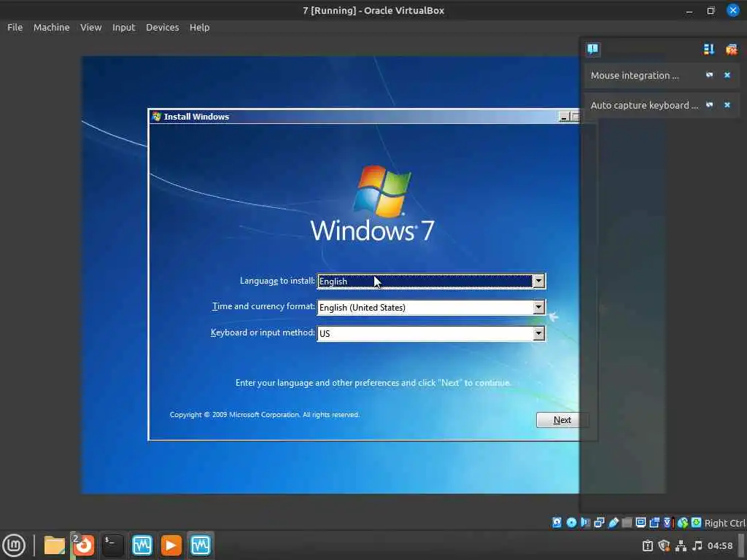Click the Install Windows title bar icon
The width and height of the screenshot is (747, 560).
(x=156, y=116)
